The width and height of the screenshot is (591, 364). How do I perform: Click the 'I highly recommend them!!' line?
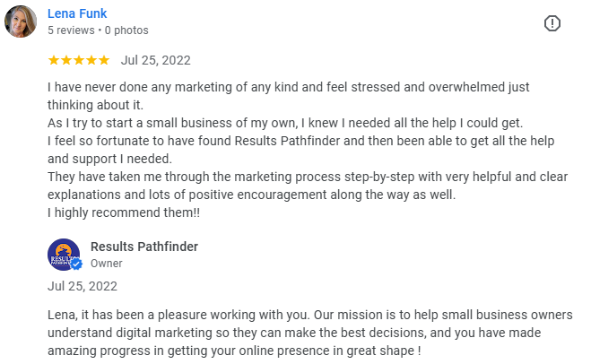[x=122, y=211]
